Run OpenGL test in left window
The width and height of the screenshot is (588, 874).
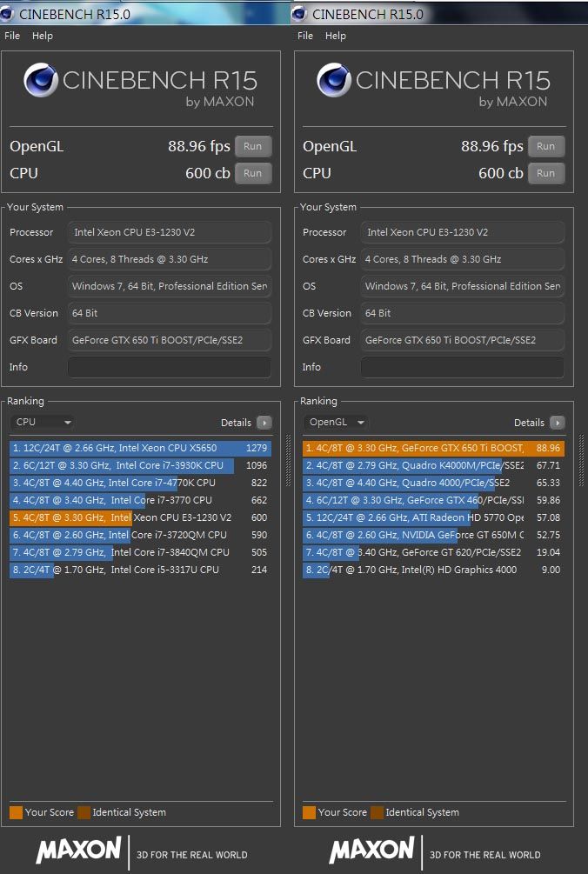click(x=252, y=147)
